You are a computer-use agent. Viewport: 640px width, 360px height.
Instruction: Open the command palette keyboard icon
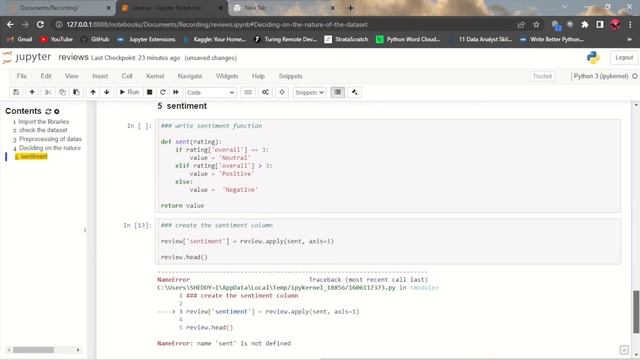pyautogui.click(x=248, y=92)
